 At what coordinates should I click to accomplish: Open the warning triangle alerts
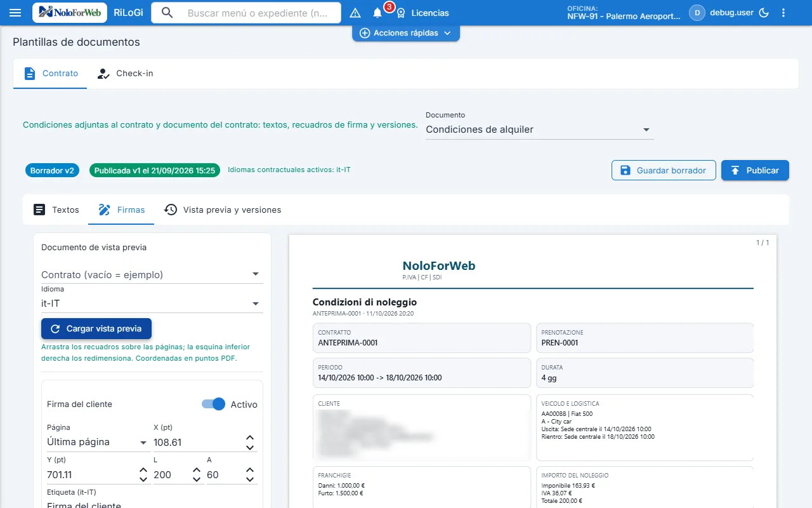pyautogui.click(x=355, y=13)
